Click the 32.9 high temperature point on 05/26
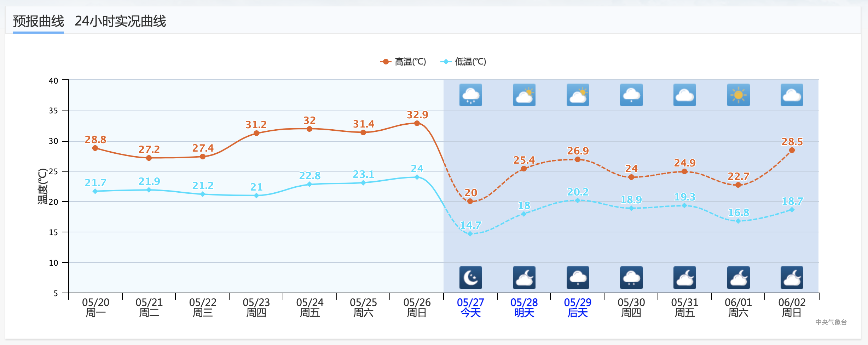The height and width of the screenshot is (345, 868). pyautogui.click(x=417, y=123)
